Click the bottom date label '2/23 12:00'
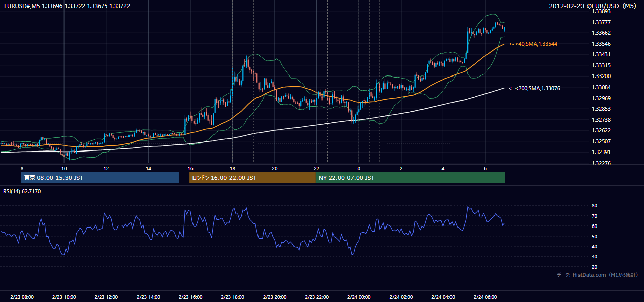 click(106, 297)
